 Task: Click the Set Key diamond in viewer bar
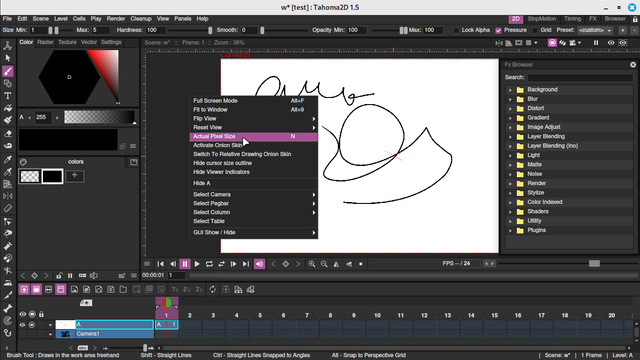(286, 264)
